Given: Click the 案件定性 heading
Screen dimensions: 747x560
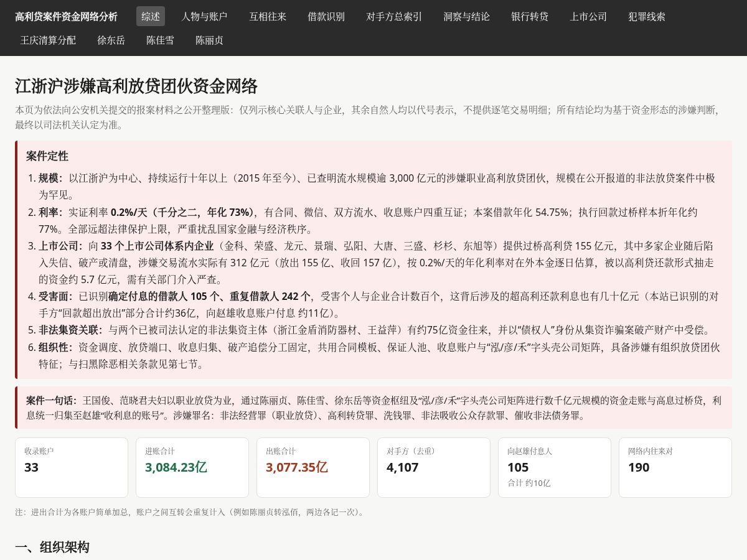Looking at the screenshot, I should [x=47, y=156].
